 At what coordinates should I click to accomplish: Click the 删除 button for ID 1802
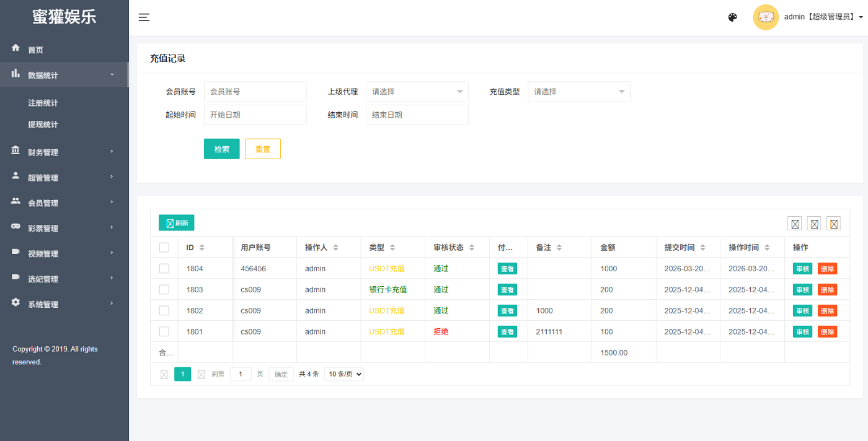click(x=827, y=311)
